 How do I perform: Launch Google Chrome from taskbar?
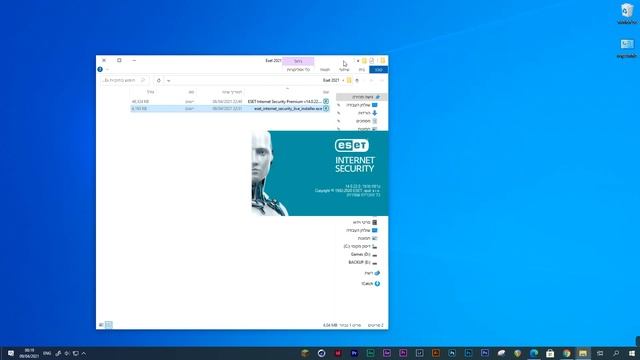tap(567, 353)
